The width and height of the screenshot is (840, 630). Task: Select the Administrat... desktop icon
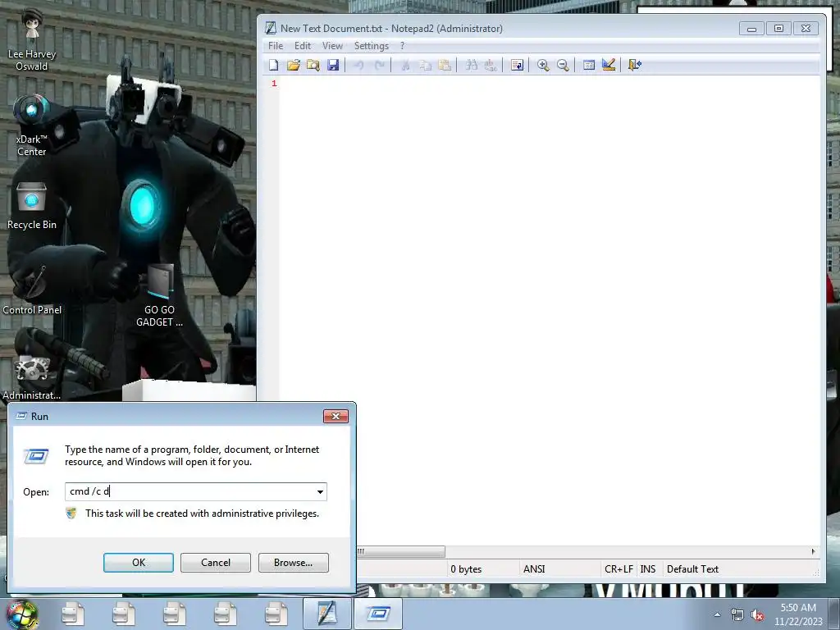[x=32, y=377]
